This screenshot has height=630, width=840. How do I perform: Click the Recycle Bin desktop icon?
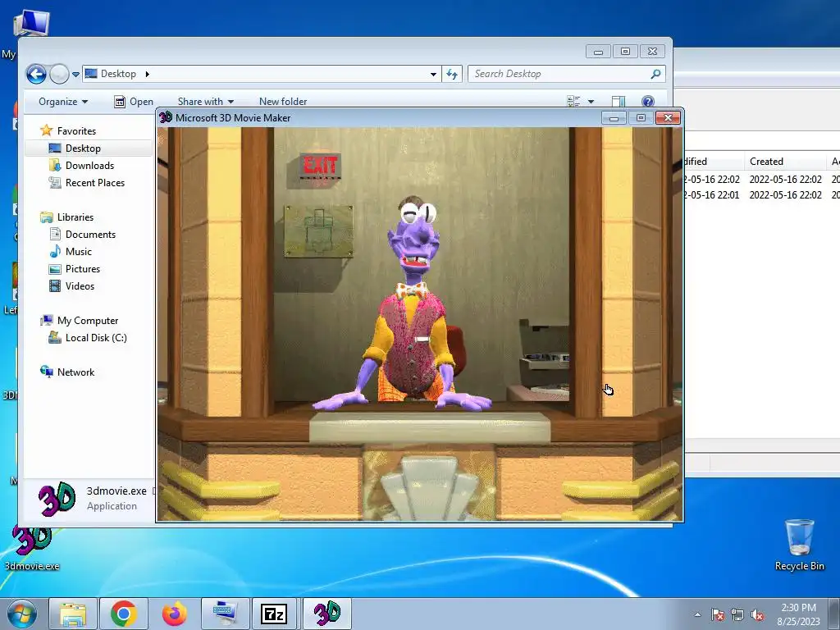tap(799, 546)
